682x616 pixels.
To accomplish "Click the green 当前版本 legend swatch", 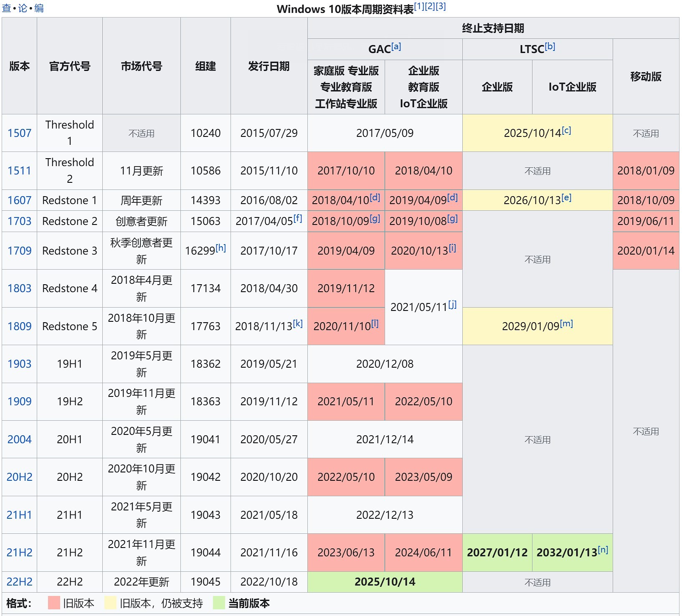I will 219,603.
